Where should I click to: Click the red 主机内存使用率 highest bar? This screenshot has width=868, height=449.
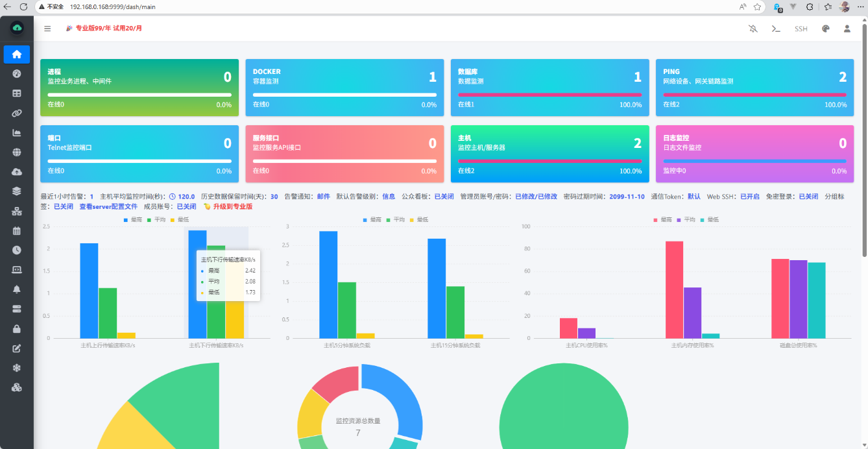(674, 289)
